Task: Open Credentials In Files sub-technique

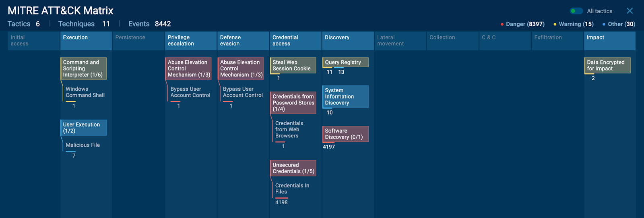Action: click(x=292, y=189)
